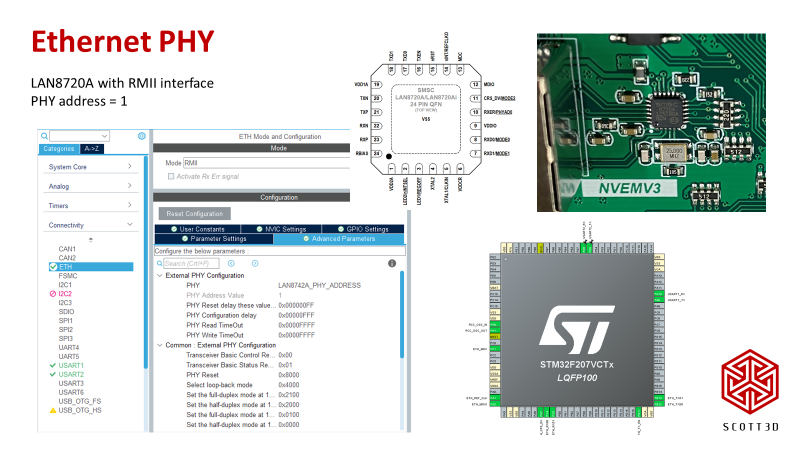Collapse the Connectivity category
Image resolution: width=800 pixels, height=450 pixels.
click(x=90, y=225)
